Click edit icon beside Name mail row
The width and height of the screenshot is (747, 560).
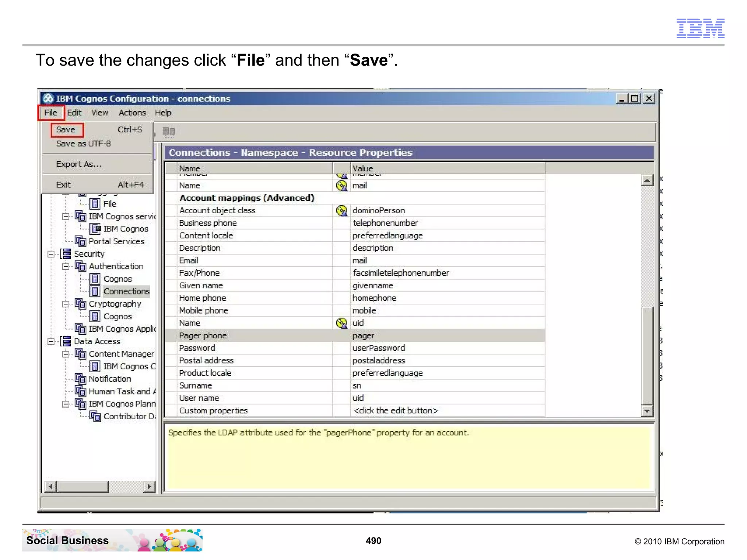pyautogui.click(x=342, y=186)
